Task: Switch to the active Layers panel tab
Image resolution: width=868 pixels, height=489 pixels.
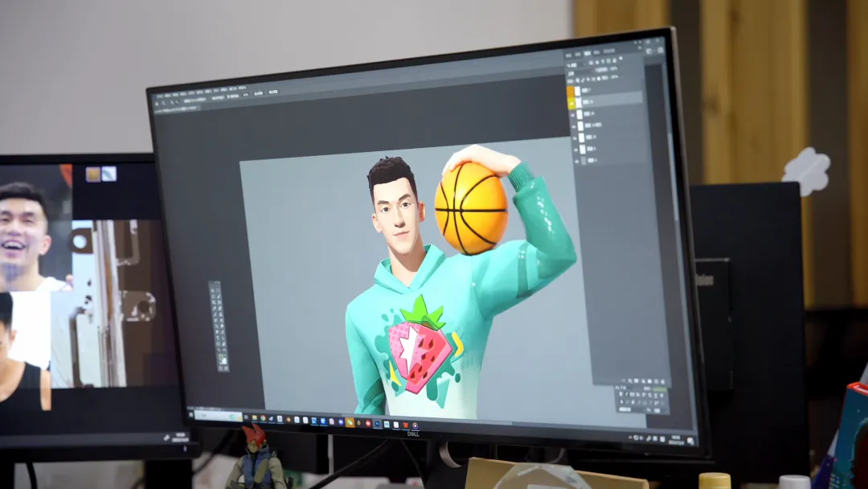Action: click(x=588, y=54)
